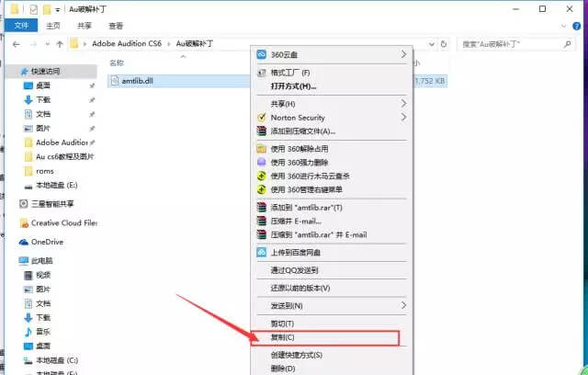Select Norton Security menu entry

coord(332,118)
